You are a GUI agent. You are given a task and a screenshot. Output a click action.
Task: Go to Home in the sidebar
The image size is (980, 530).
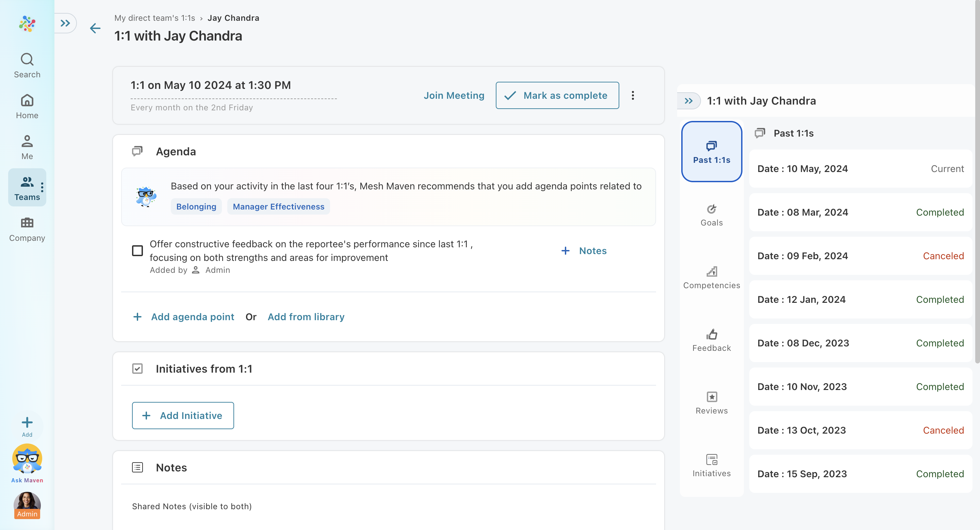[27, 106]
